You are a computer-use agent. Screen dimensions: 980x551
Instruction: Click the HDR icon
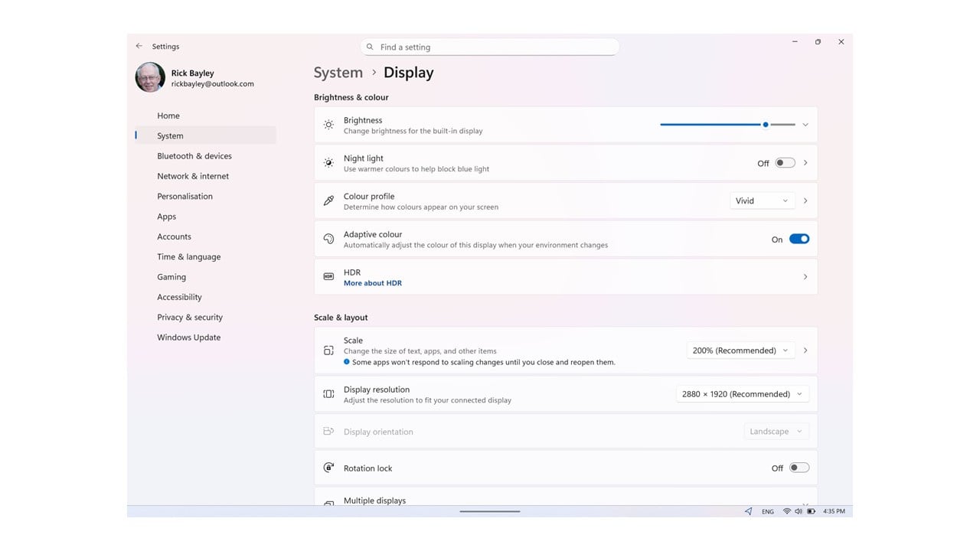click(328, 277)
